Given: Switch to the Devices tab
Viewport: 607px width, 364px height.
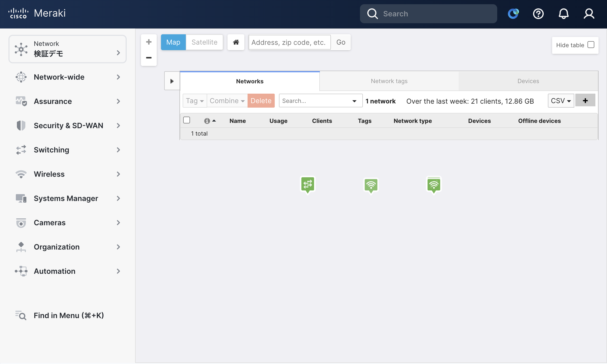Looking at the screenshot, I should (528, 81).
